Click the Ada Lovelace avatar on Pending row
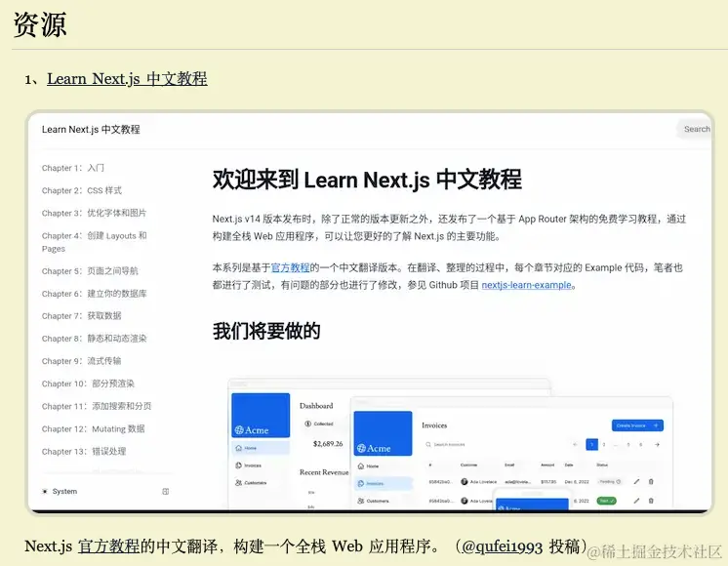728x566 pixels. (464, 481)
